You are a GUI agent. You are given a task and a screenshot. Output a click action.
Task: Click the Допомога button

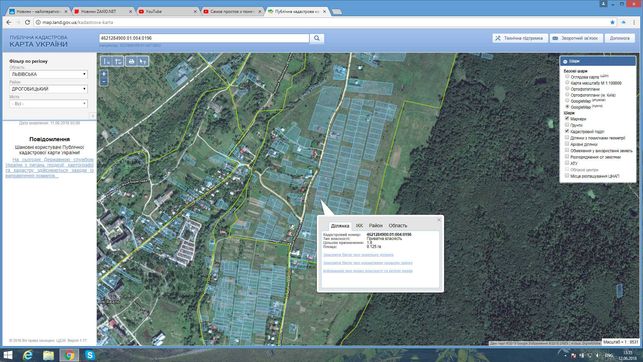tap(619, 38)
